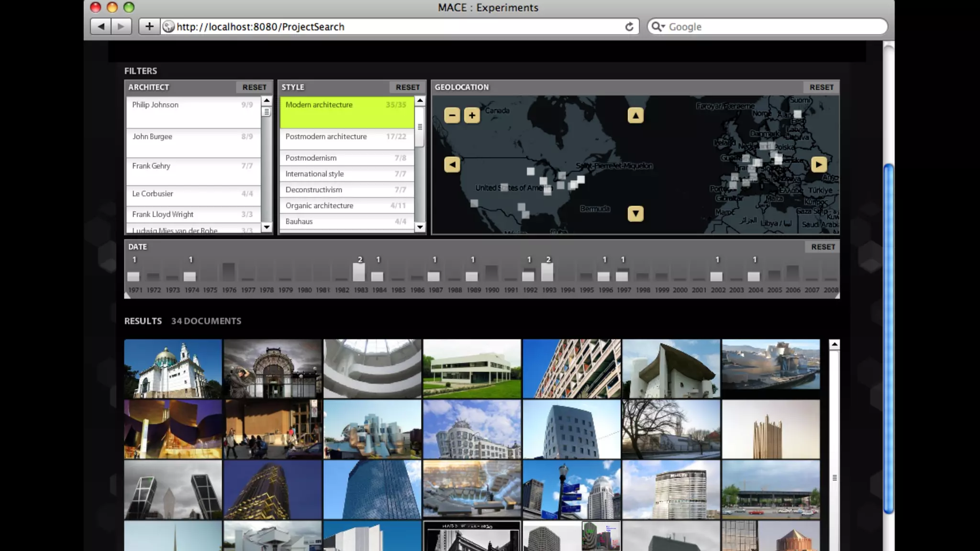Zoom in the geolocation map

(x=472, y=115)
